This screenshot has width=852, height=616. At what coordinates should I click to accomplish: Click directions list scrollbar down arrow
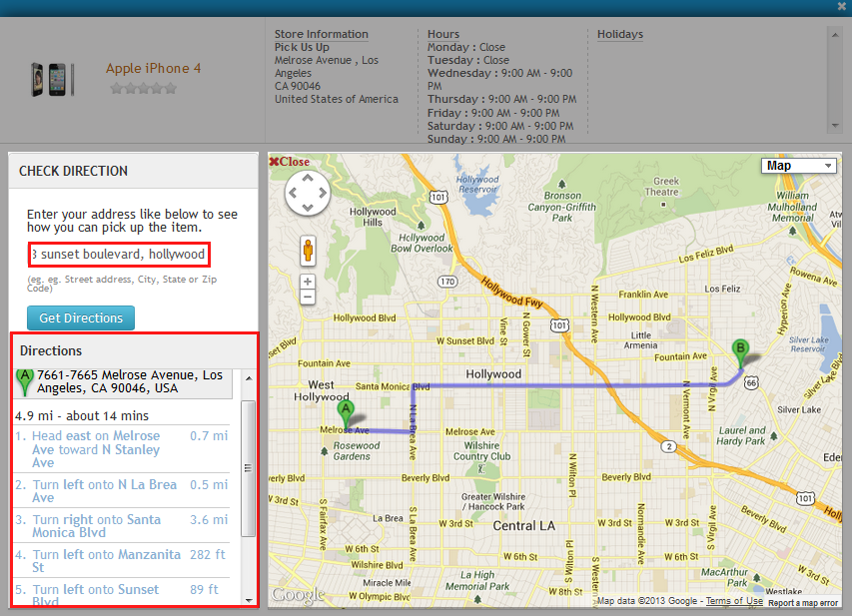pos(249,600)
